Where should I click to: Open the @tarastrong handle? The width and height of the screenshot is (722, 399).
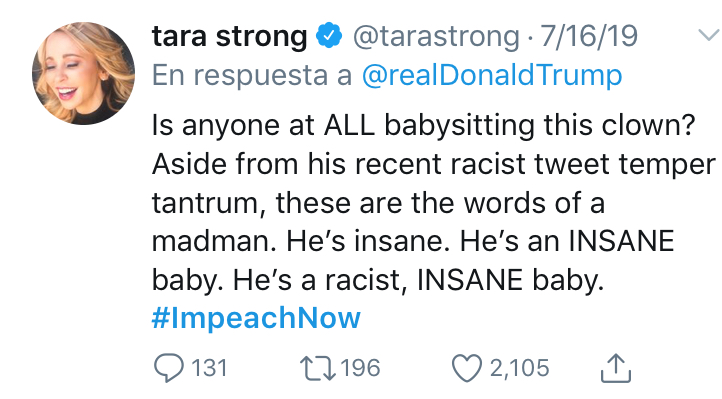coord(436,37)
